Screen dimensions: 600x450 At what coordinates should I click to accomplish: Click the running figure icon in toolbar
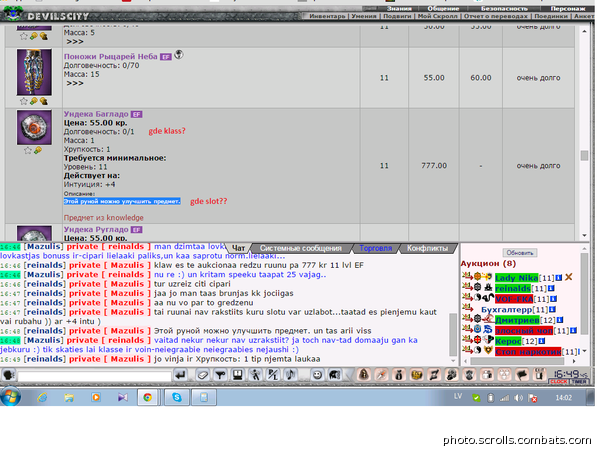point(255,375)
